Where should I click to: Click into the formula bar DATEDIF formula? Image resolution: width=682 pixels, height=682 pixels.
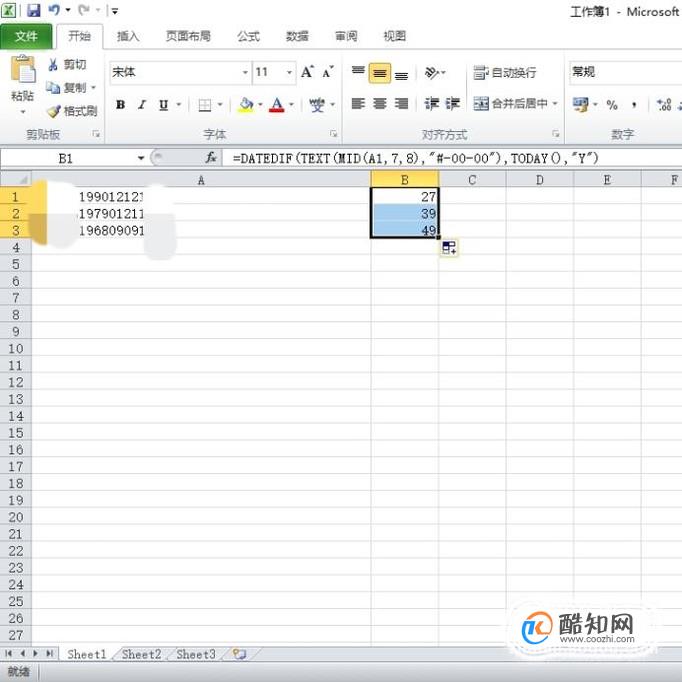coord(415,158)
